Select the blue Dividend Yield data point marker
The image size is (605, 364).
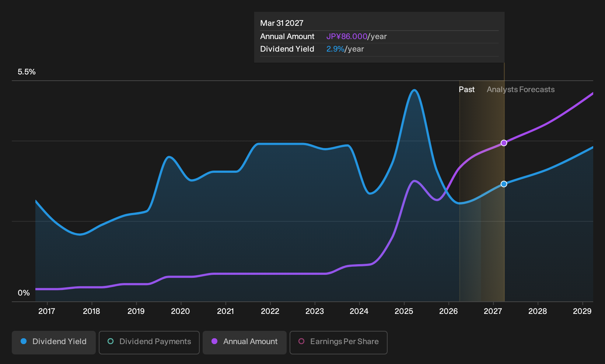[x=504, y=184]
